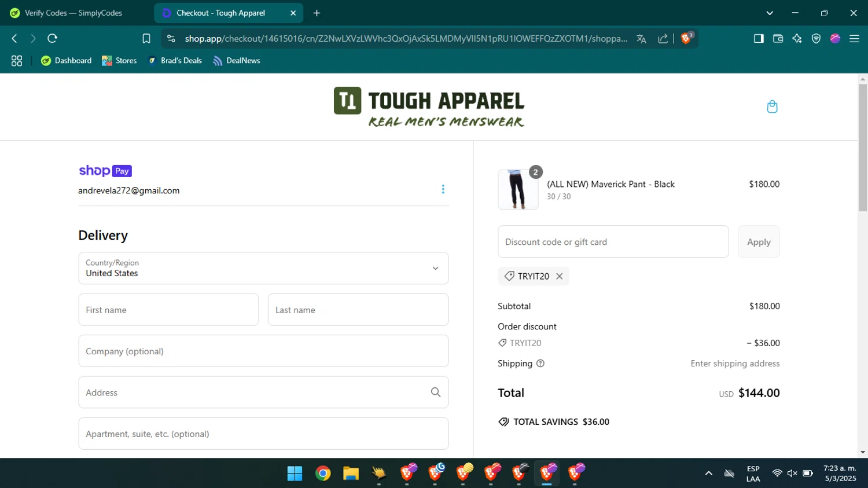Open Brave Shields lion icon

(x=687, y=38)
